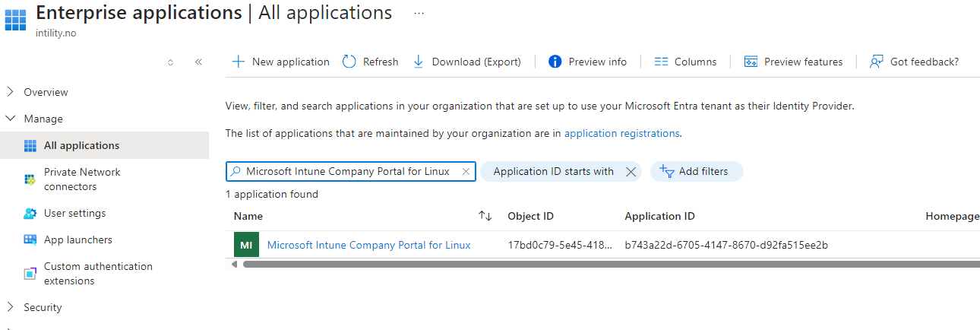Click the Custom authentication extensions icon
This screenshot has width=980, height=330.
click(30, 274)
